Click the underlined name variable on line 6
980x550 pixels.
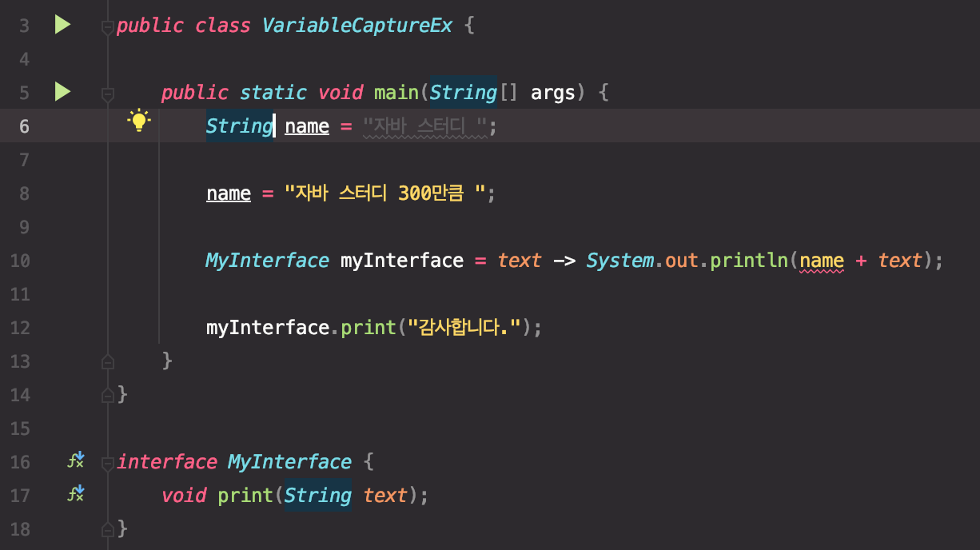tap(307, 126)
